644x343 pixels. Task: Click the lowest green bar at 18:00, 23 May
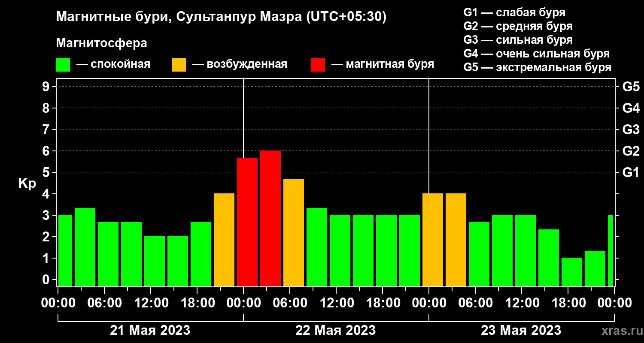coord(572,272)
